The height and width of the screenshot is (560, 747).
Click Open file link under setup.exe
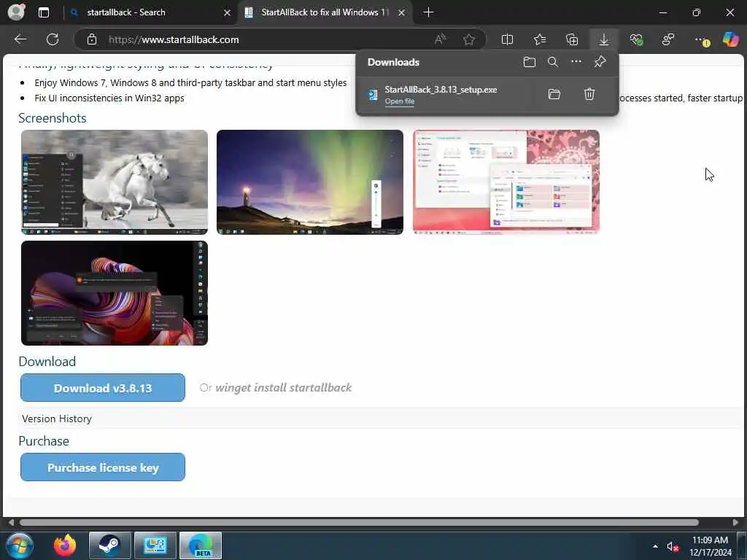pos(400,101)
